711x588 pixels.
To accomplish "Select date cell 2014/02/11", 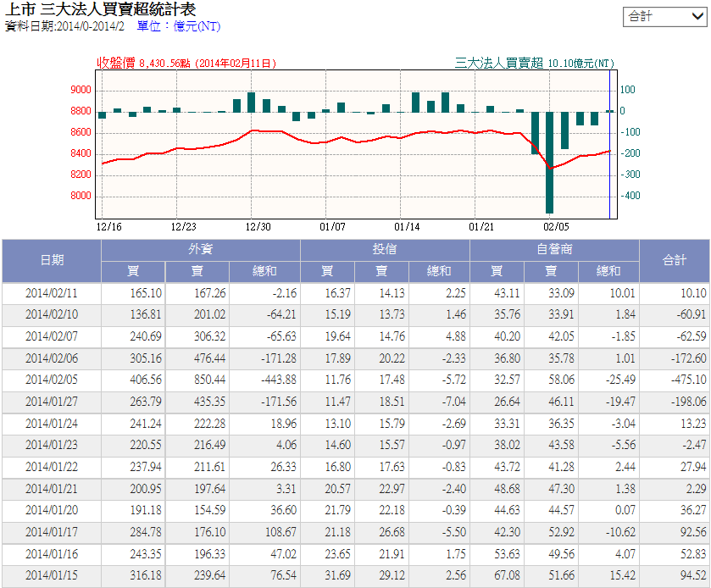I will [x=52, y=293].
